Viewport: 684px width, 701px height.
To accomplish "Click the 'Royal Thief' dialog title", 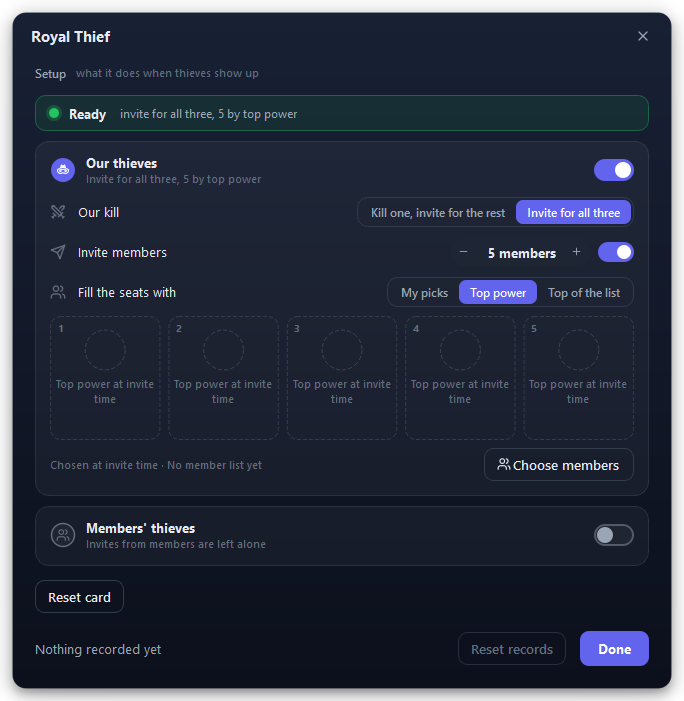I will (x=71, y=37).
